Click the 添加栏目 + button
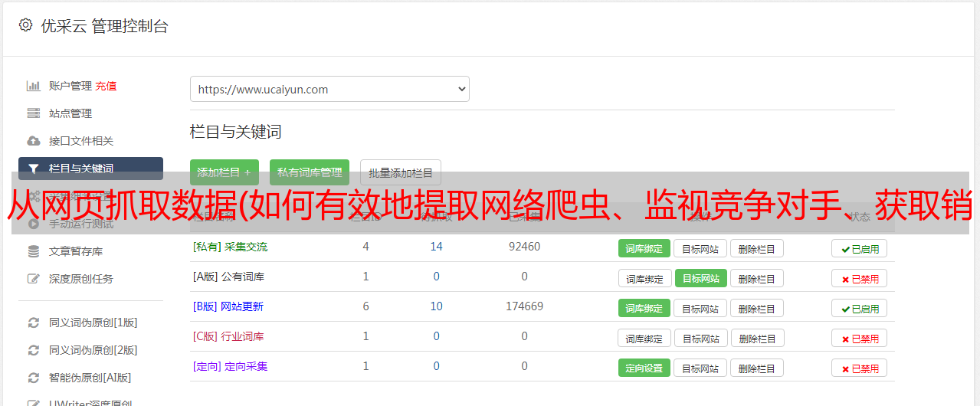This screenshot has height=406, width=980. [x=225, y=172]
